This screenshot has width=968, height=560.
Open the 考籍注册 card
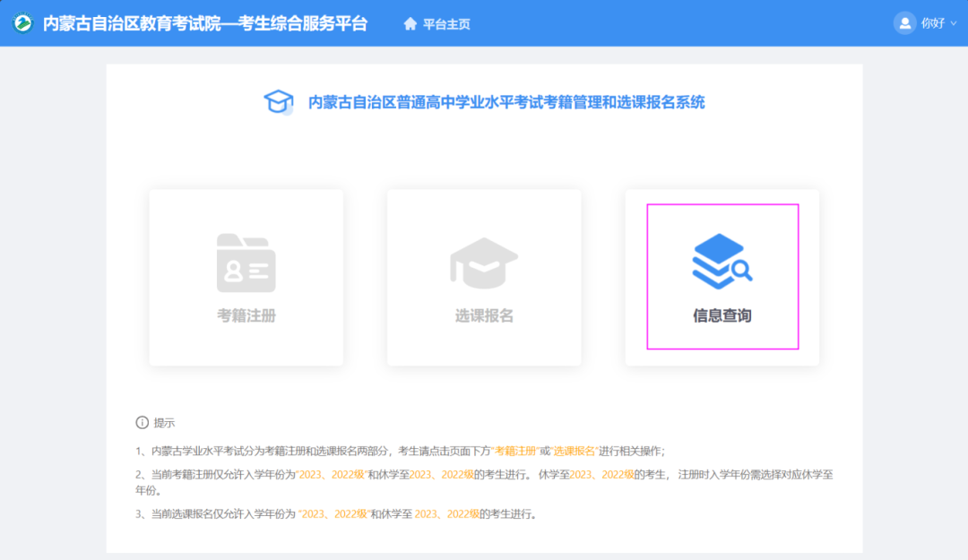pyautogui.click(x=246, y=277)
